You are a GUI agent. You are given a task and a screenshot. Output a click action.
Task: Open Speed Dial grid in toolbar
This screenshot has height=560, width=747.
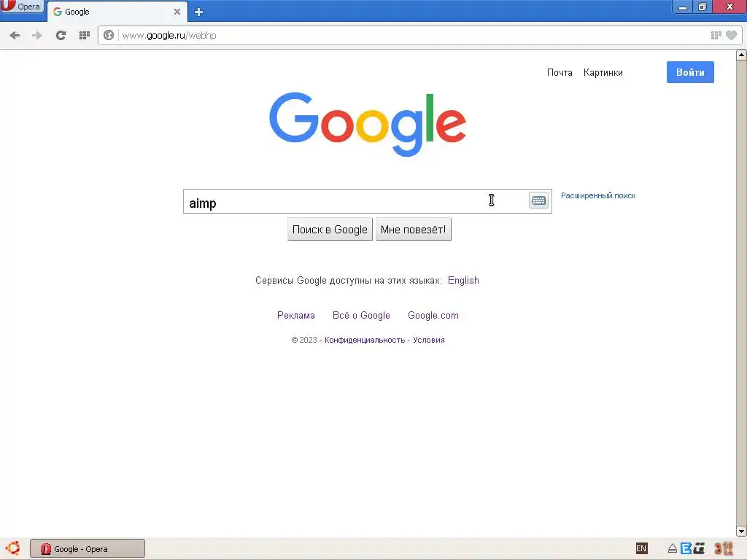85,35
